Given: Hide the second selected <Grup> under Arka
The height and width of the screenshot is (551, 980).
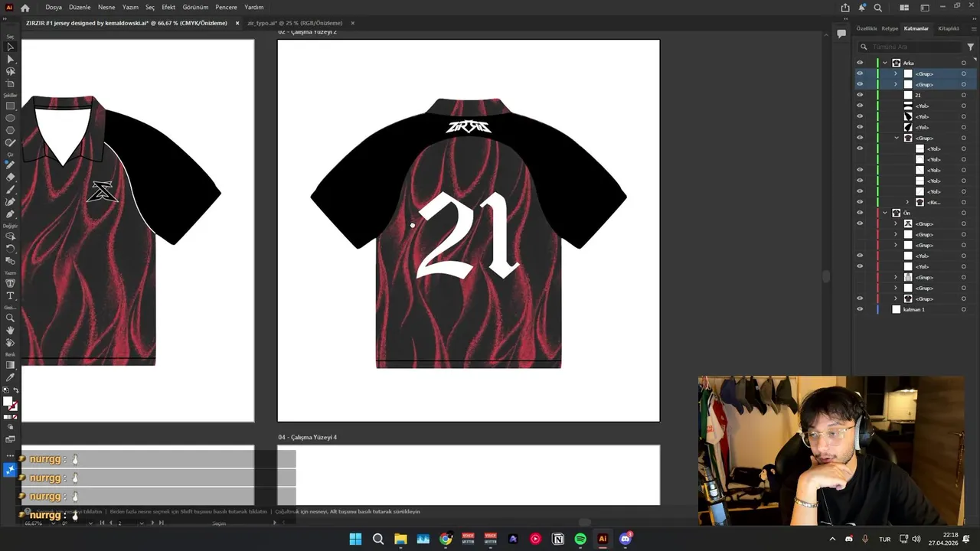Looking at the screenshot, I should click(860, 84).
